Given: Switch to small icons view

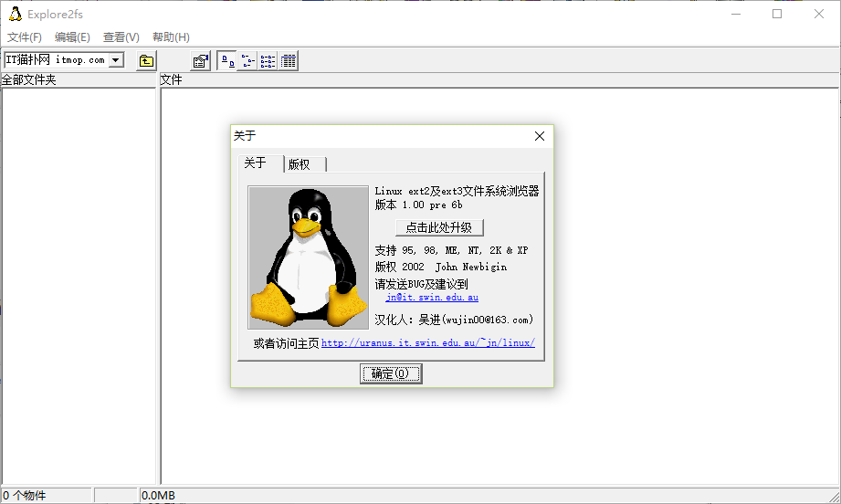Looking at the screenshot, I should coord(247,61).
